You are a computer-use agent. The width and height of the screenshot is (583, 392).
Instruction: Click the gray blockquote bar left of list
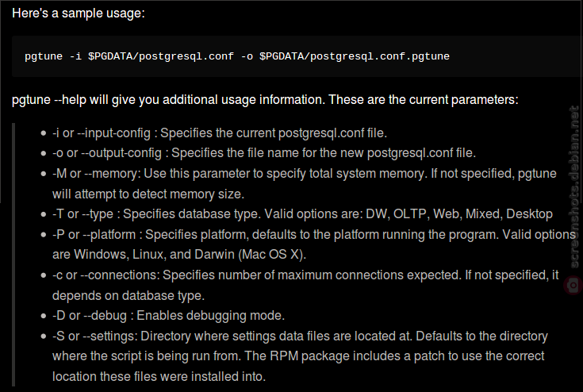[13, 255]
